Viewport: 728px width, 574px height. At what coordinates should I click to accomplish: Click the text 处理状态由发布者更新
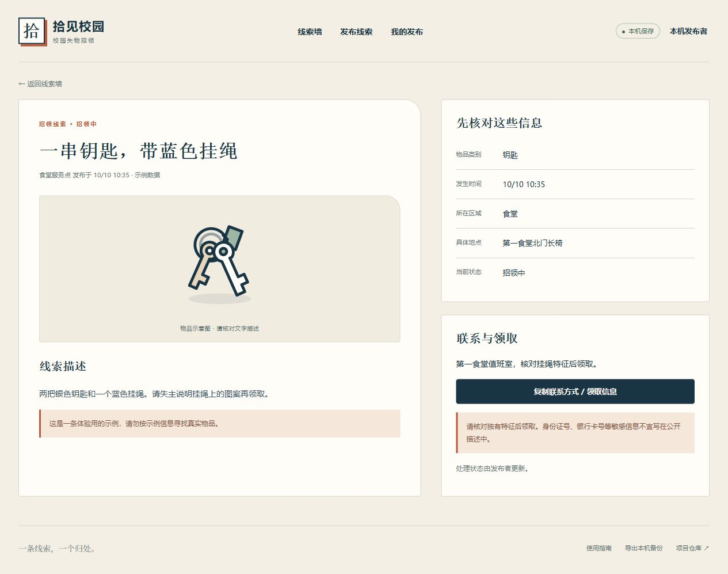493,469
